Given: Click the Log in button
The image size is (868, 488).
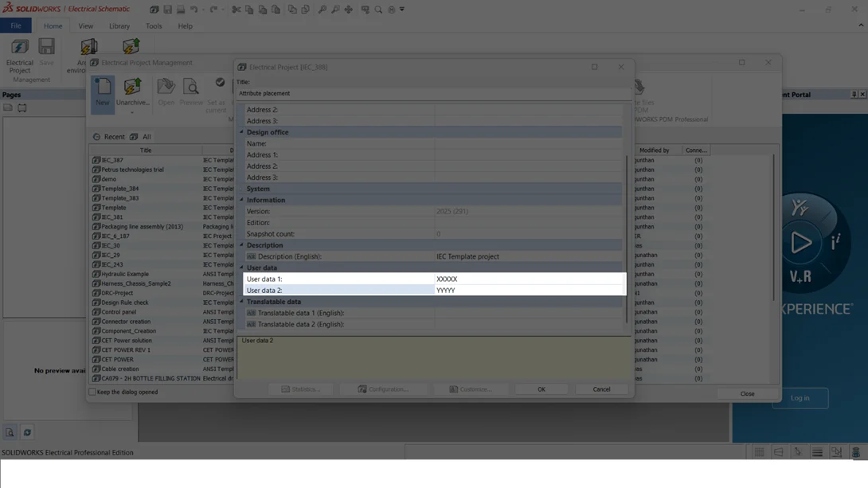Looking at the screenshot, I should (x=800, y=398).
